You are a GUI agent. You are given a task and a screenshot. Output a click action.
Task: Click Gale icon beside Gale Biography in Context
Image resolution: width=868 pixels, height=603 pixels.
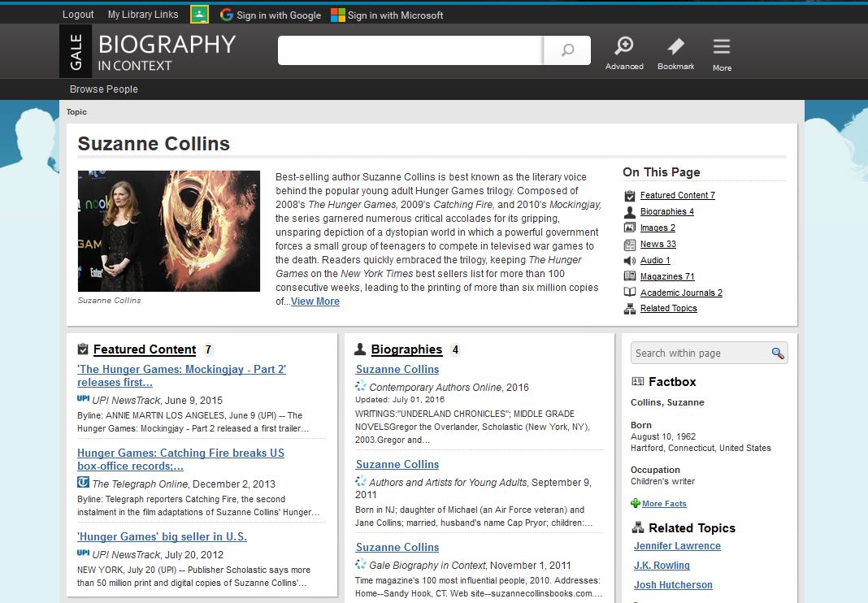360,564
